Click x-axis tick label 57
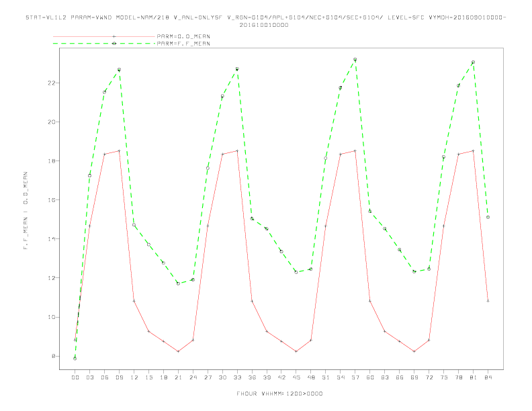The height and width of the screenshot is (411, 532). pyautogui.click(x=355, y=377)
